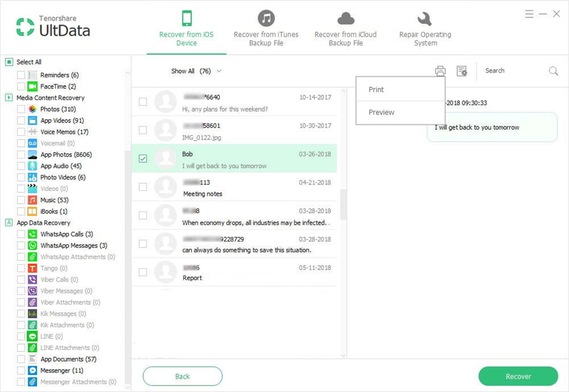Viewport: 569px width, 392px height.
Task: Open the Show All (76) dropdown
Action: click(x=194, y=71)
